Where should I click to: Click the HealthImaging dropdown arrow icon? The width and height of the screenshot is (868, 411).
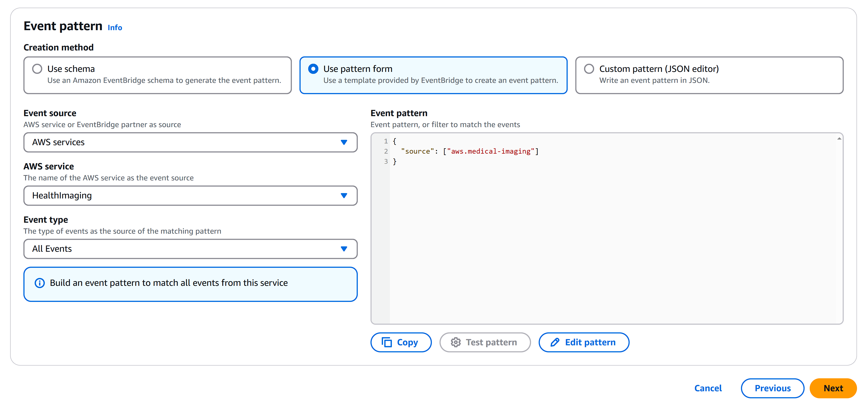[344, 196]
